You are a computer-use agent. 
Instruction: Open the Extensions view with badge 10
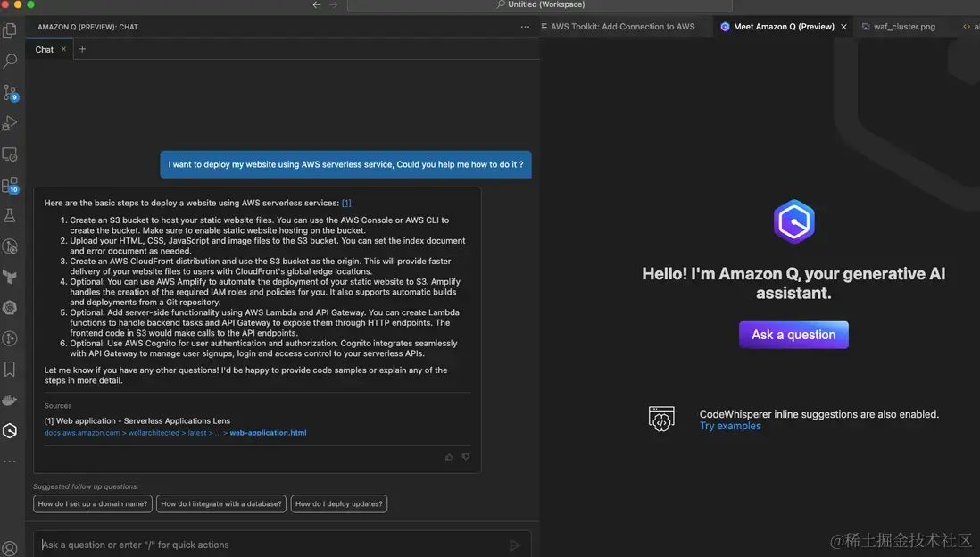tap(10, 185)
